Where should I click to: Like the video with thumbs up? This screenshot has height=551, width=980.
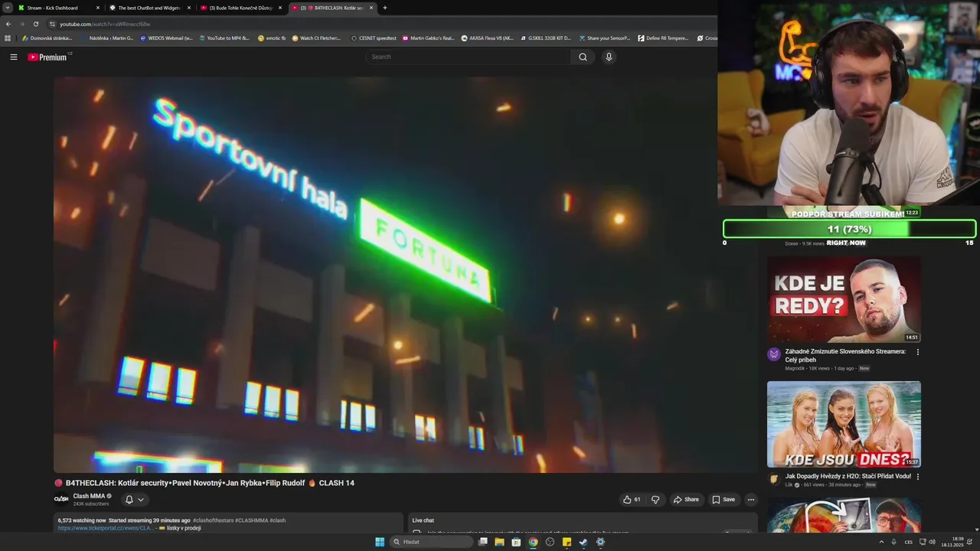click(632, 500)
